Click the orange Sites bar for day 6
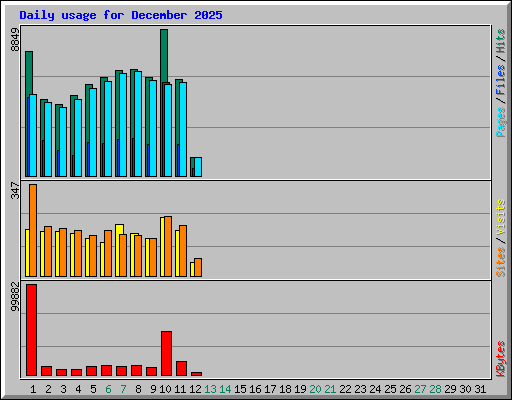This screenshot has height=400, width=512. pyautogui.click(x=108, y=253)
